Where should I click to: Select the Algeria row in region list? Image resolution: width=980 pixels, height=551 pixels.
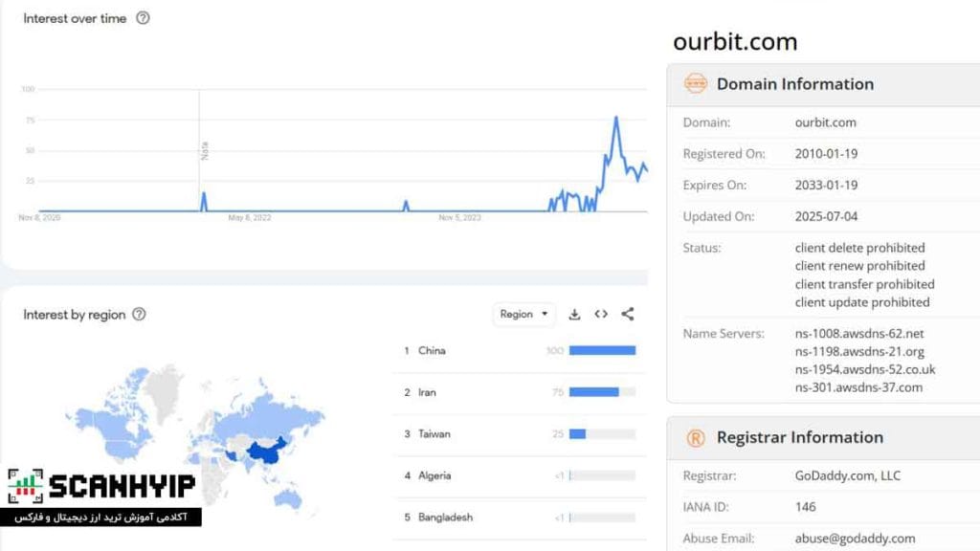click(x=520, y=475)
